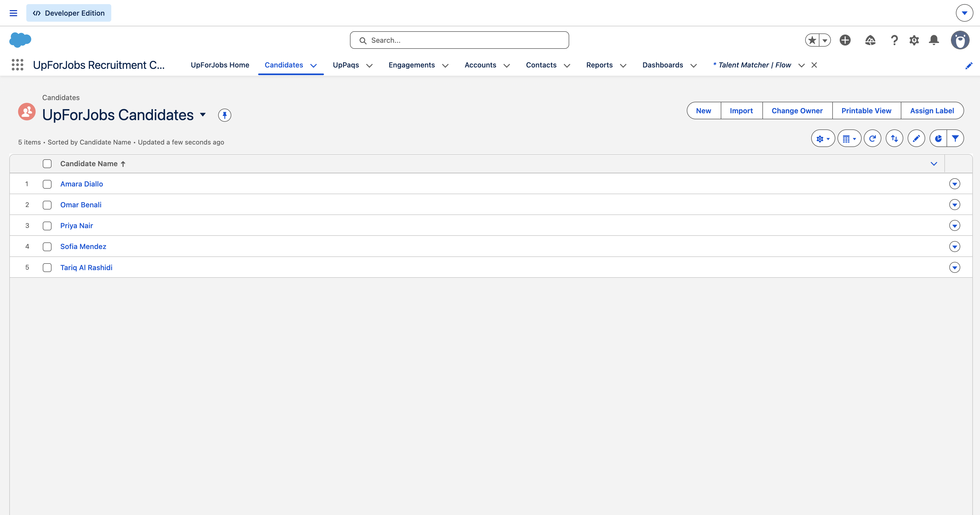Switch to the Reports tab

coord(600,65)
